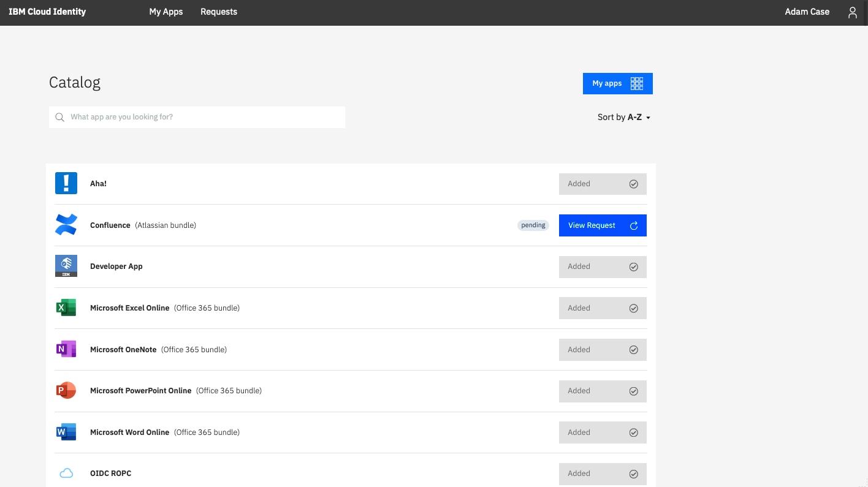This screenshot has height=487, width=868.
Task: Click the checkmark icon in Developer App row
Action: point(634,266)
